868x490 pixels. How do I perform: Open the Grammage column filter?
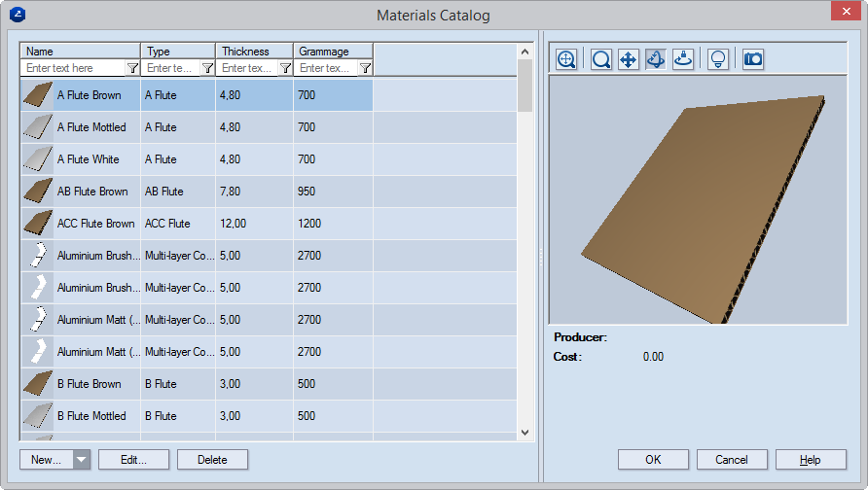click(365, 68)
